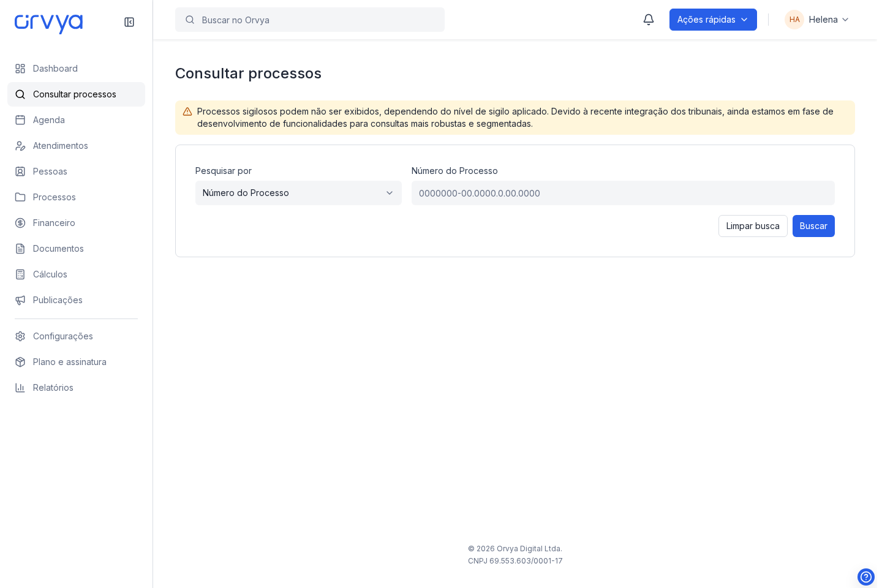Open the Pesquisar por dropdown
This screenshot has height=588, width=882.
[298, 193]
